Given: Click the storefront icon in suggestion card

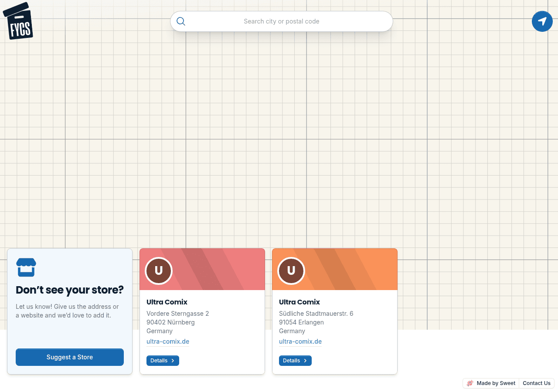Looking at the screenshot, I should coord(26,267).
